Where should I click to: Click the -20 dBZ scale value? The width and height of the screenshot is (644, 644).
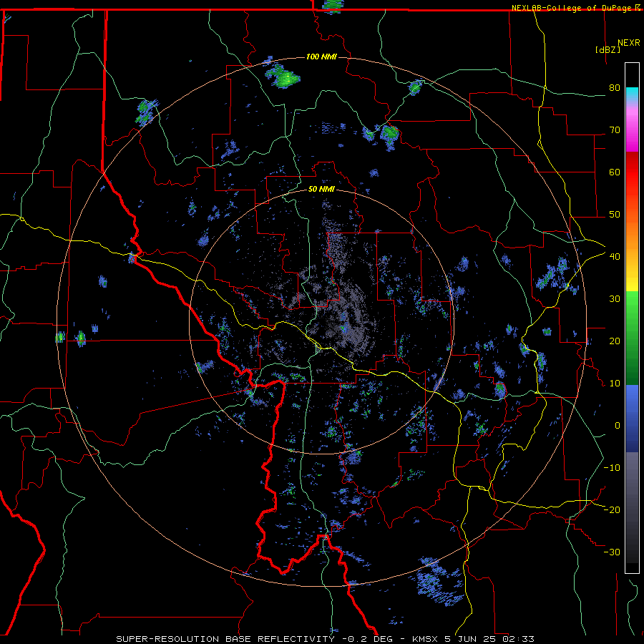pos(612,509)
